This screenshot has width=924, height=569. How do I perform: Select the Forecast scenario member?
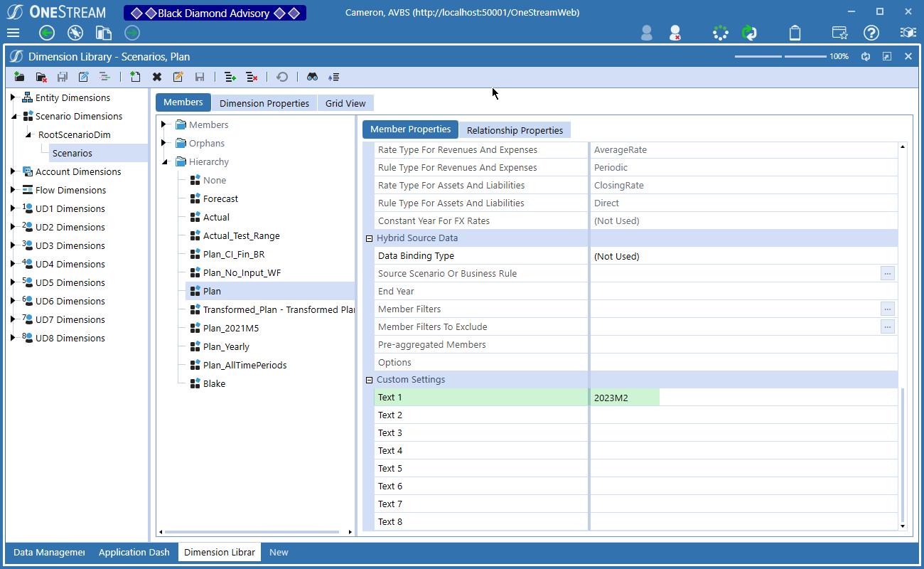pyautogui.click(x=220, y=198)
